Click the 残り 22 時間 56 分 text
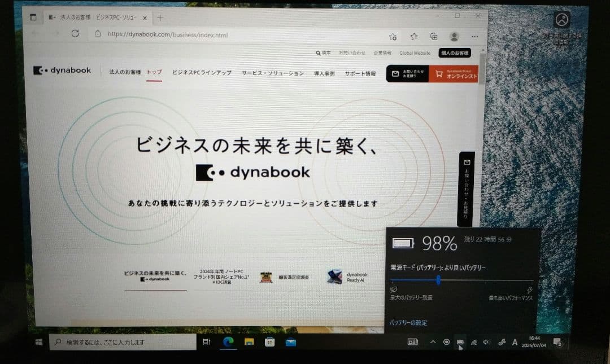This screenshot has width=610, height=364. click(488, 239)
